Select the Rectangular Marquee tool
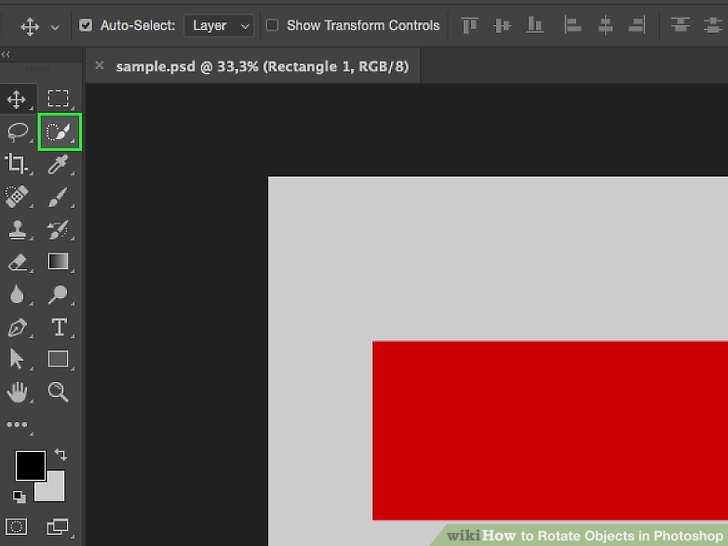Viewport: 728px width, 546px height. (x=58, y=99)
